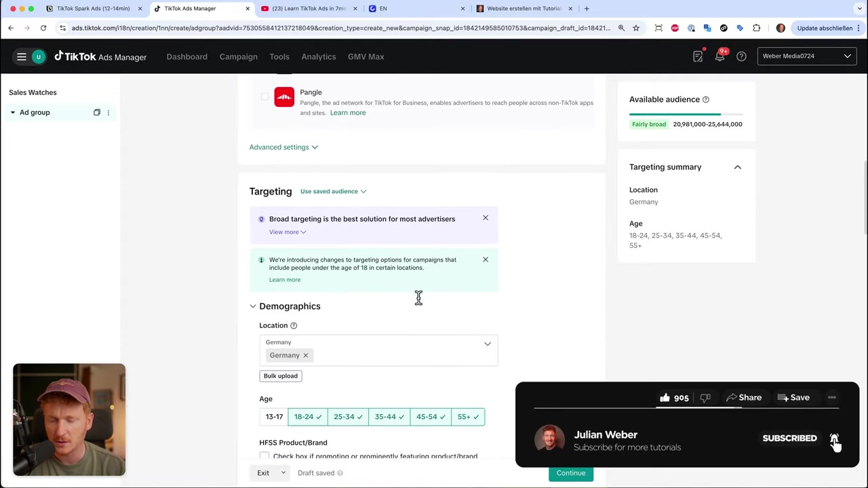Viewport: 868px width, 488px height.
Task: Open the hamburger navigation menu
Action: [x=22, y=57]
